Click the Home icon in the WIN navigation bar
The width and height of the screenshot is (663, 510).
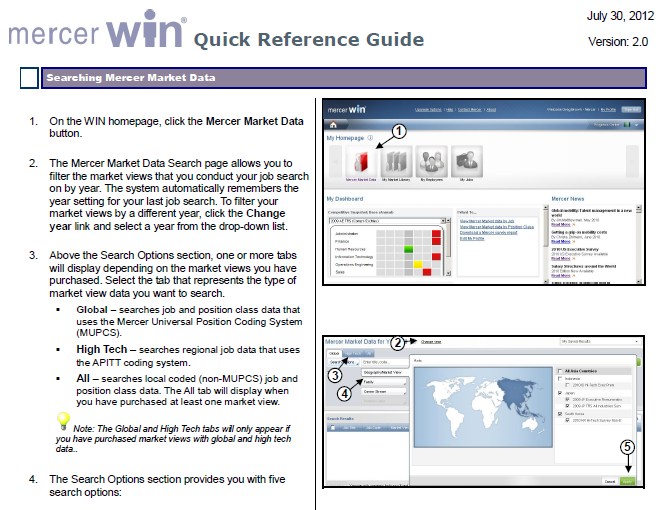pos(333,125)
